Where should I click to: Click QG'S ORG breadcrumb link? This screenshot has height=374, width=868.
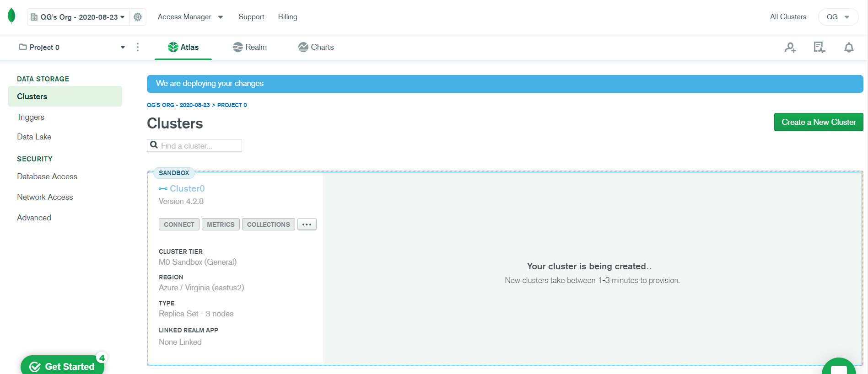(x=178, y=105)
